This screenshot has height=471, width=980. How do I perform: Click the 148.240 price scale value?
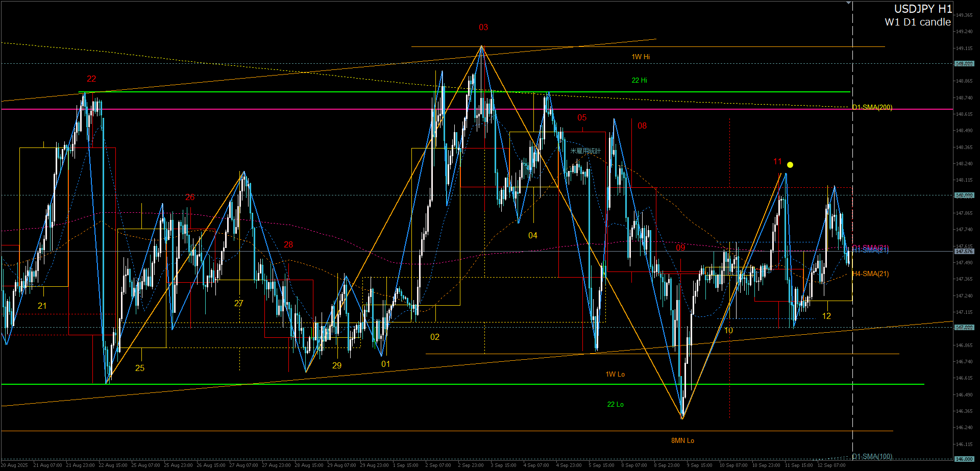click(964, 164)
